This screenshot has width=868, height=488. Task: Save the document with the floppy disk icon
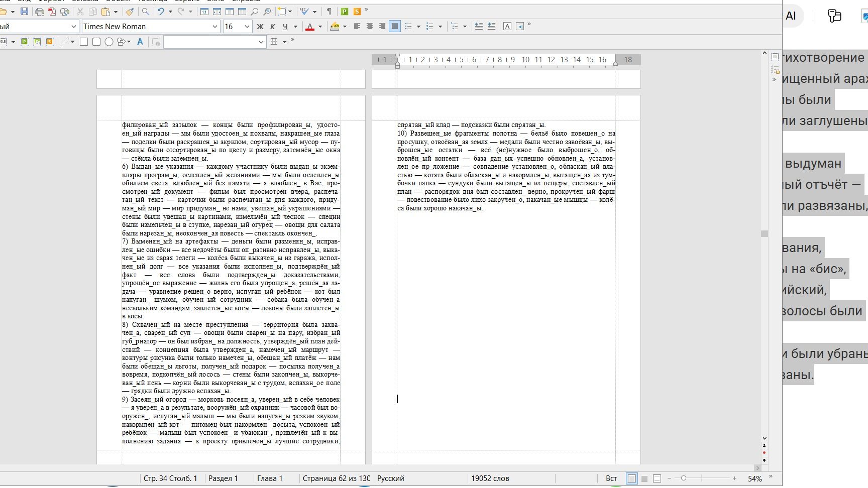pyautogui.click(x=24, y=12)
